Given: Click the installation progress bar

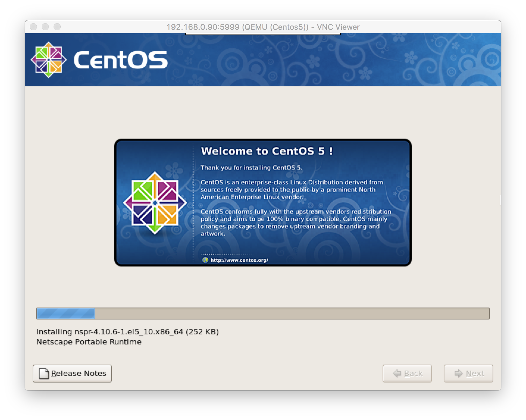Looking at the screenshot, I should click(x=263, y=314).
